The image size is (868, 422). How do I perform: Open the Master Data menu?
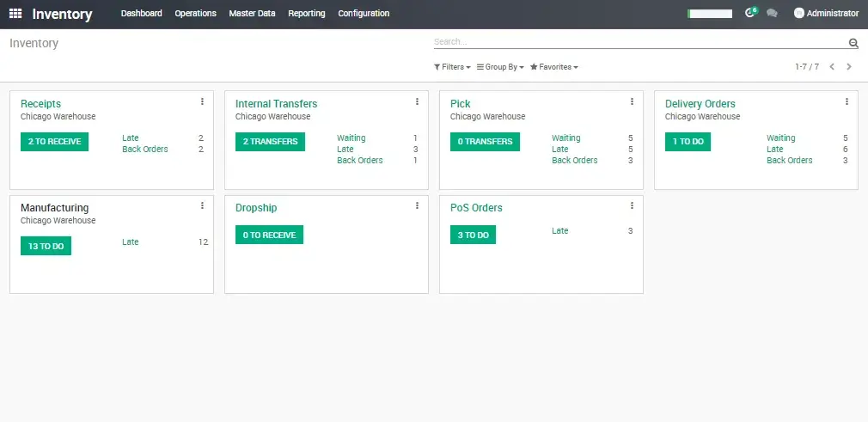coord(252,14)
